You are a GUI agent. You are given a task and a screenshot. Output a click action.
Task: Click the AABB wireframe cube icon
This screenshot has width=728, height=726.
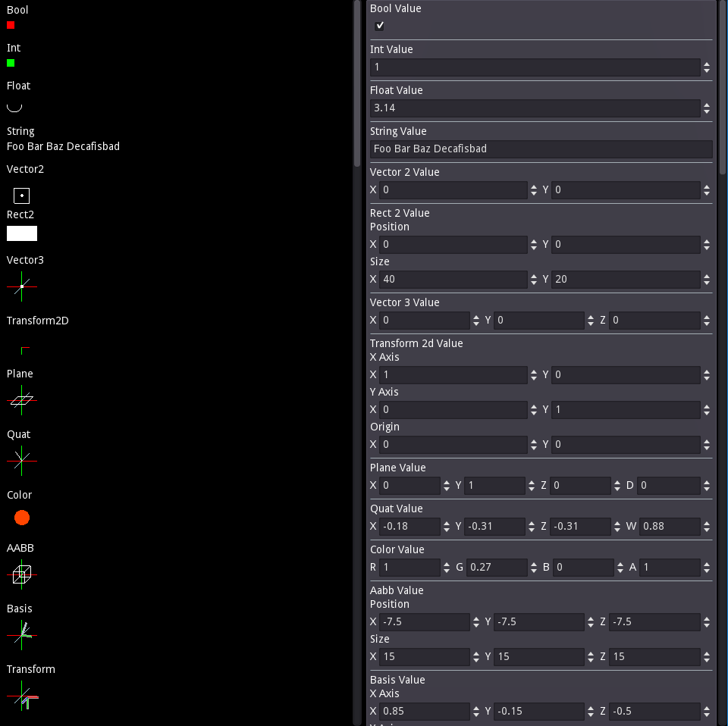coord(22,574)
